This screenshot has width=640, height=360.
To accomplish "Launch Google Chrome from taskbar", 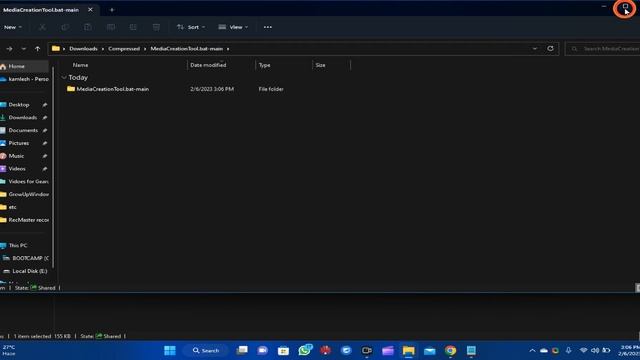I will [x=450, y=351].
